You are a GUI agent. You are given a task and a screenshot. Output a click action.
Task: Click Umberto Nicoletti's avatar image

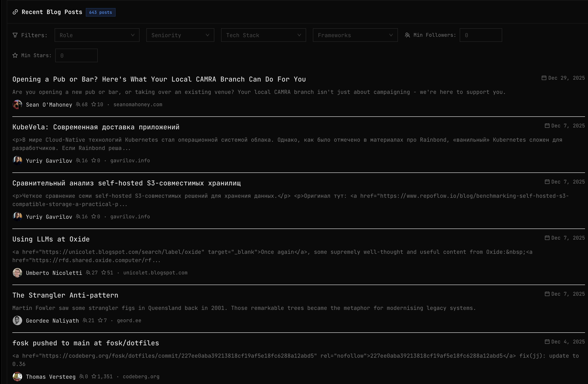coord(17,273)
